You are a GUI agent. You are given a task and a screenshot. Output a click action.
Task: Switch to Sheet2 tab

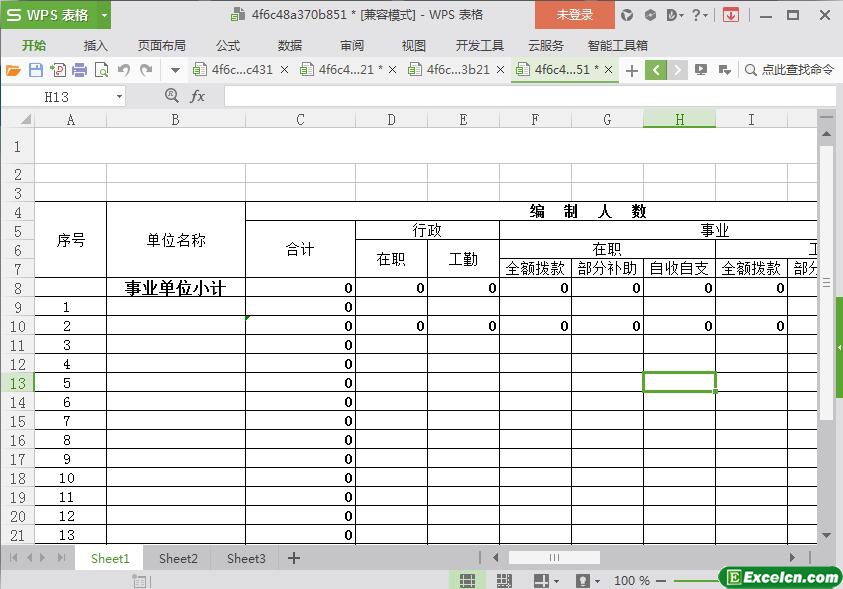point(178,558)
